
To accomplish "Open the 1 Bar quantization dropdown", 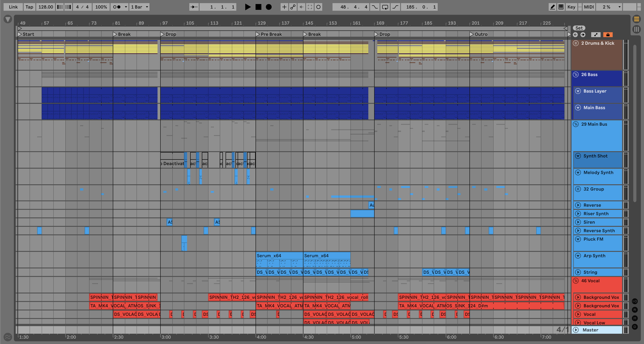I will coord(139,7).
